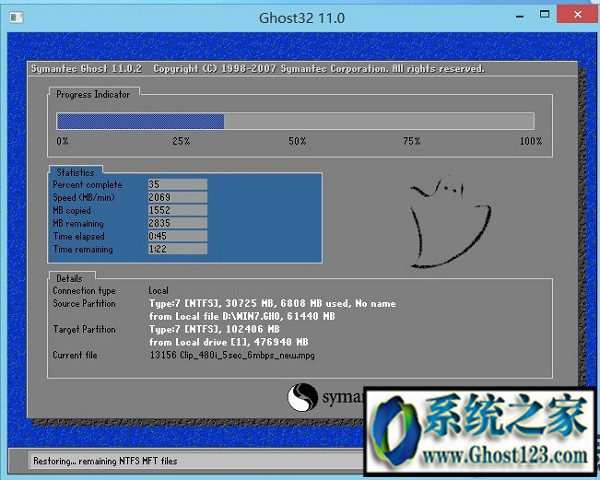
Task: Click the MB remaining value 2835
Action: click(178, 223)
